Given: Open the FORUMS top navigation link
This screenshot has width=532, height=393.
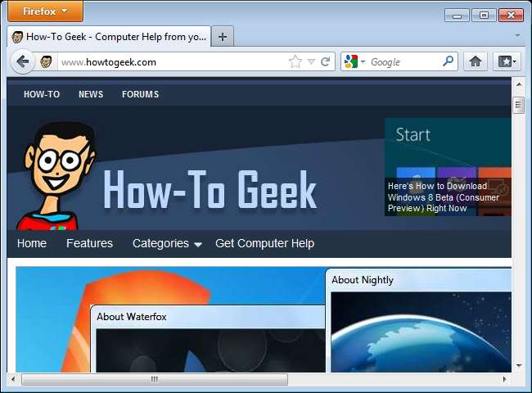Looking at the screenshot, I should [141, 94].
